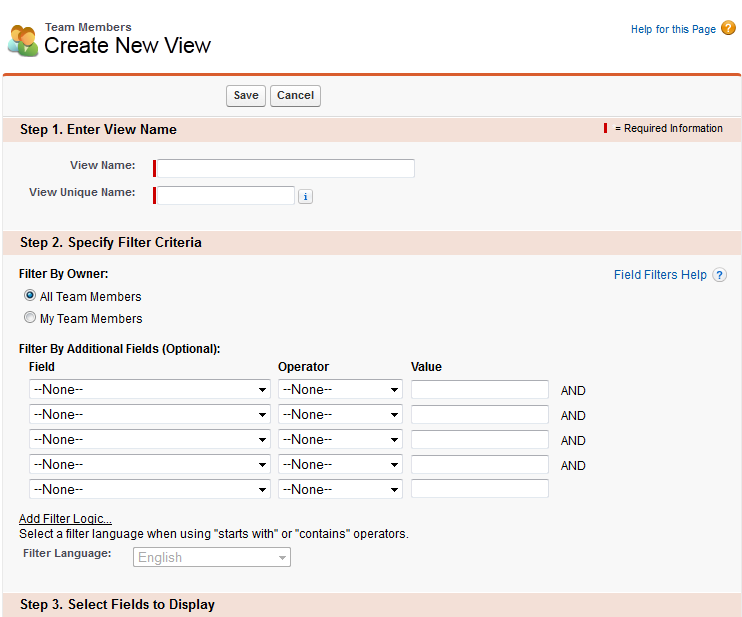
Task: Click the second row Operator dropdown
Action: point(340,414)
